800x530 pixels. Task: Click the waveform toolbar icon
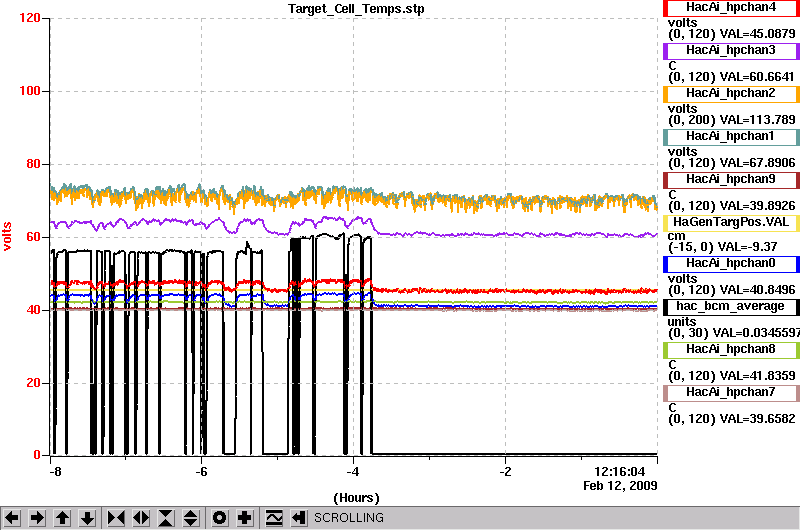point(274,518)
